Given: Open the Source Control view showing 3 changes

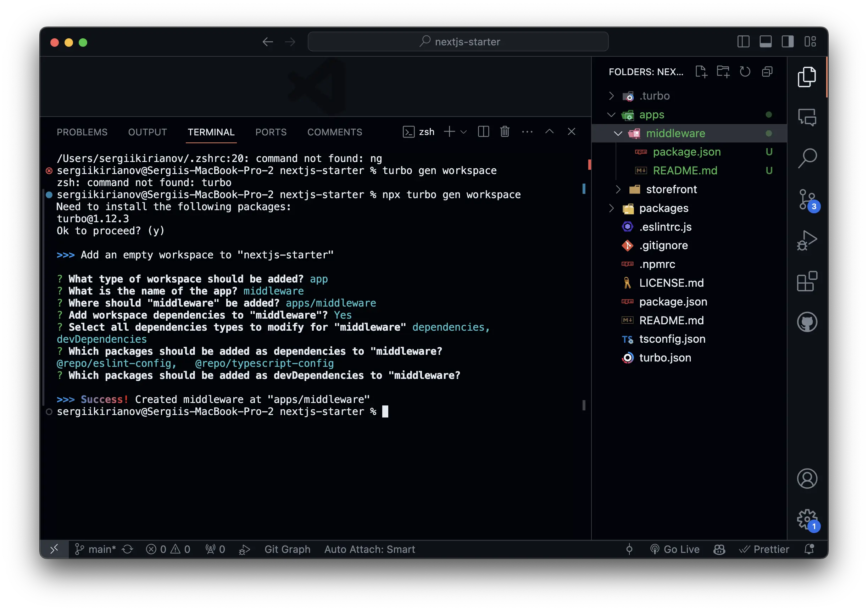Looking at the screenshot, I should (807, 199).
